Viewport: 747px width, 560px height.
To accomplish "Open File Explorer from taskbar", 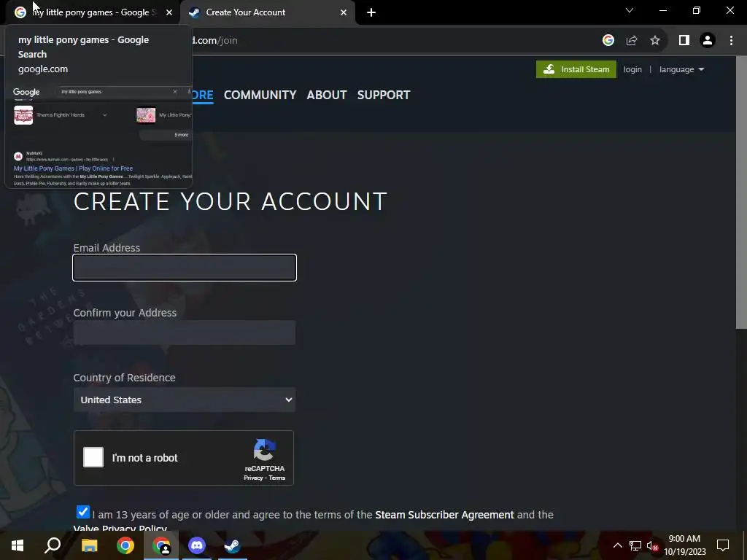I will click(x=89, y=545).
